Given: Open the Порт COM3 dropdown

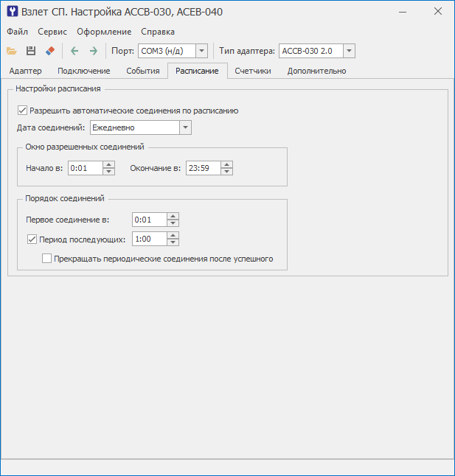Looking at the screenshot, I should pyautogui.click(x=201, y=51).
